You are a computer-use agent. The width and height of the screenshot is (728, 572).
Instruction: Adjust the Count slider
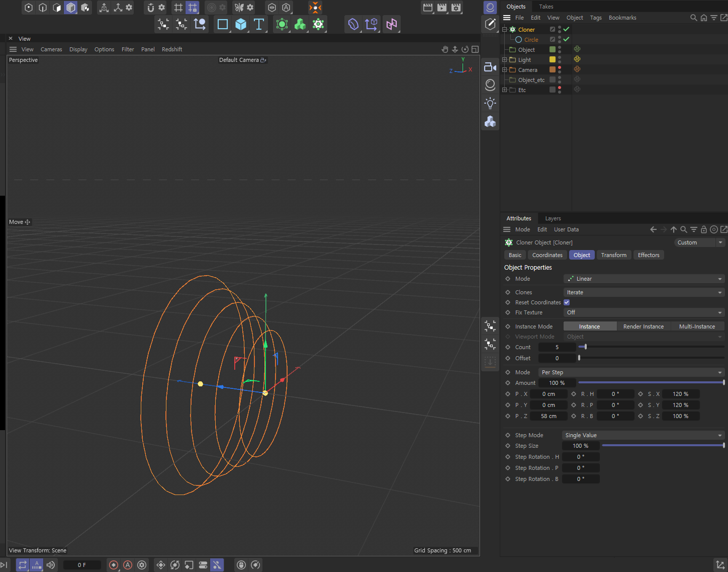[x=652, y=347]
